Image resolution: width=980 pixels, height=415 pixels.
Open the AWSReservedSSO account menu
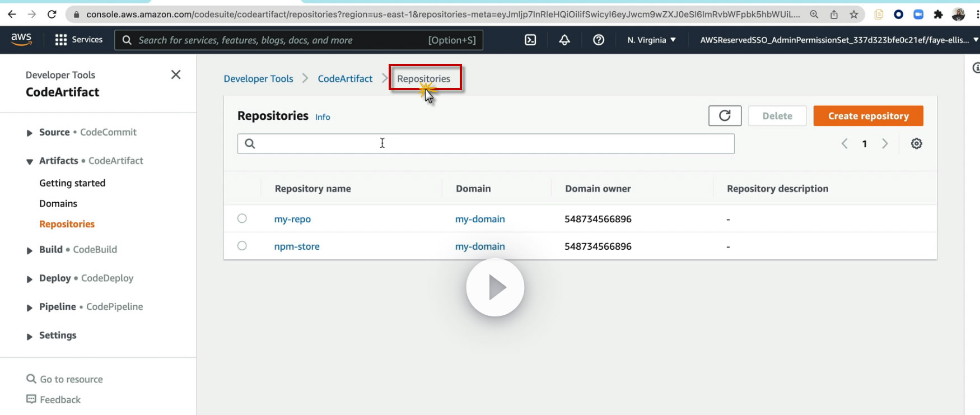pos(839,40)
